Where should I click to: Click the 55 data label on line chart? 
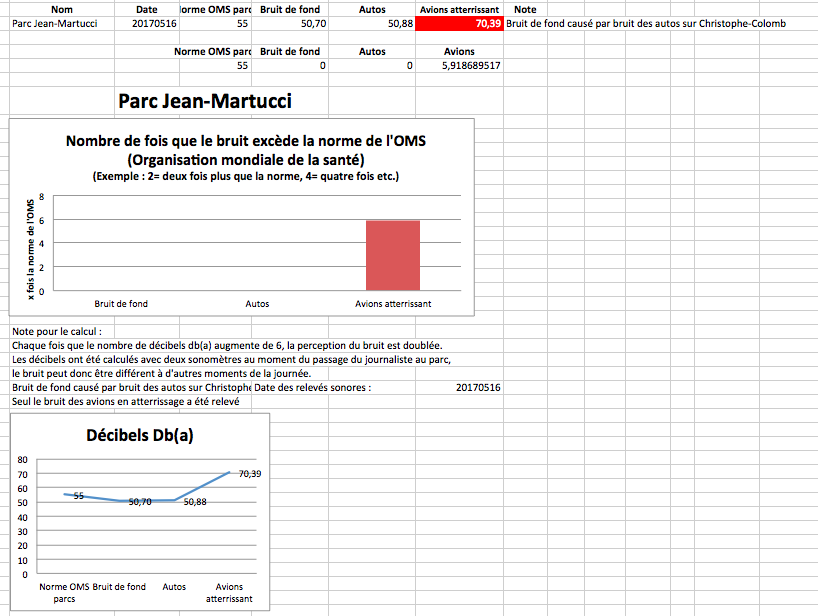pos(78,496)
